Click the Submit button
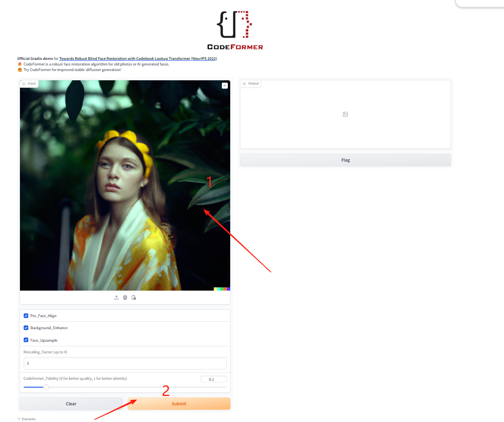The image size is (504, 422). click(x=179, y=404)
